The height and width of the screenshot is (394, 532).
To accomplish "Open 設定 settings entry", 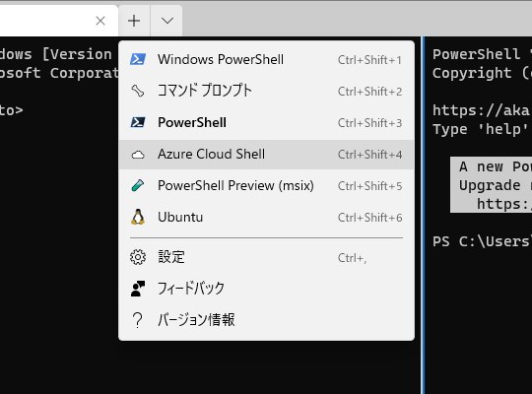I will [266, 257].
